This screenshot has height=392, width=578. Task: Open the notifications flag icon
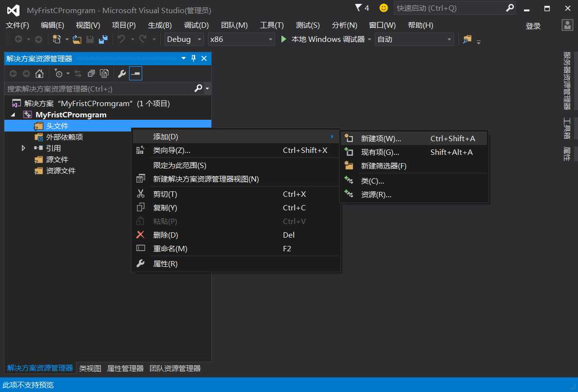click(x=358, y=7)
